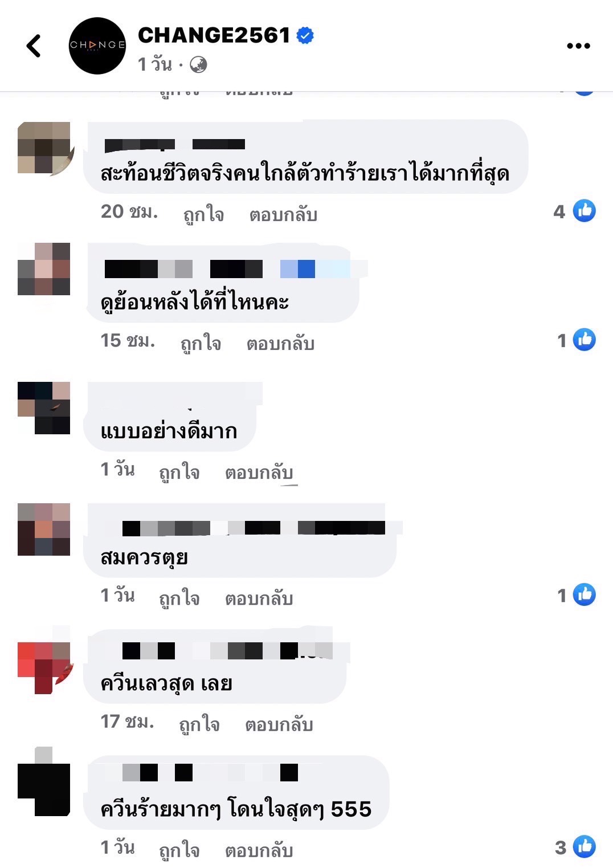Screen dimensions: 613x868
Task: Reply to the 'ควีนร้ายมากๆ โดนใจสุดๆ 555' comment
Action: [259, 850]
